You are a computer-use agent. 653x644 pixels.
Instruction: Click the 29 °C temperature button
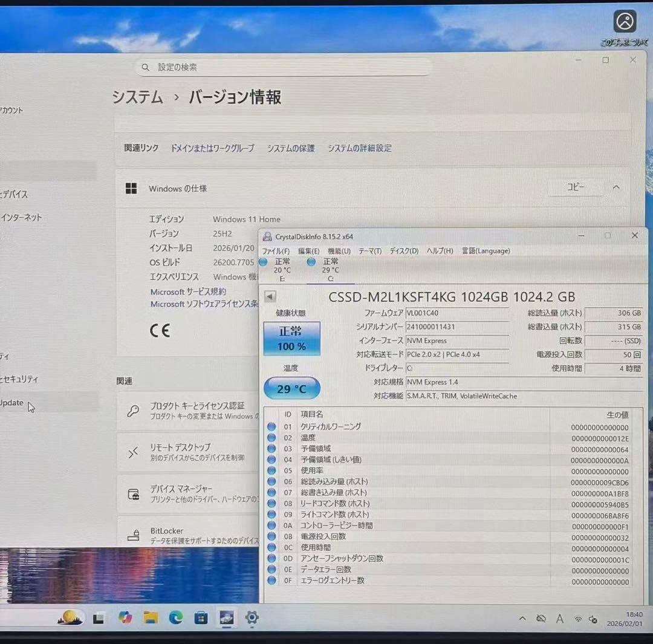(291, 389)
